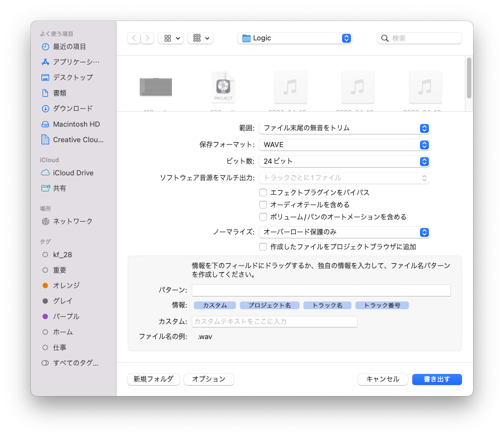Click the back navigation arrow
This screenshot has width=504, height=437.
(x=134, y=38)
